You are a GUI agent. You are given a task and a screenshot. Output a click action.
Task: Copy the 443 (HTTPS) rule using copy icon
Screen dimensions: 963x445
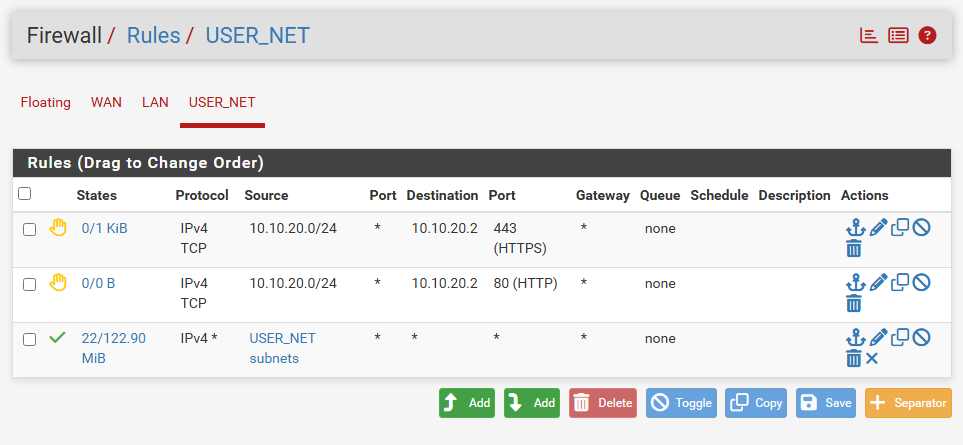pos(900,228)
